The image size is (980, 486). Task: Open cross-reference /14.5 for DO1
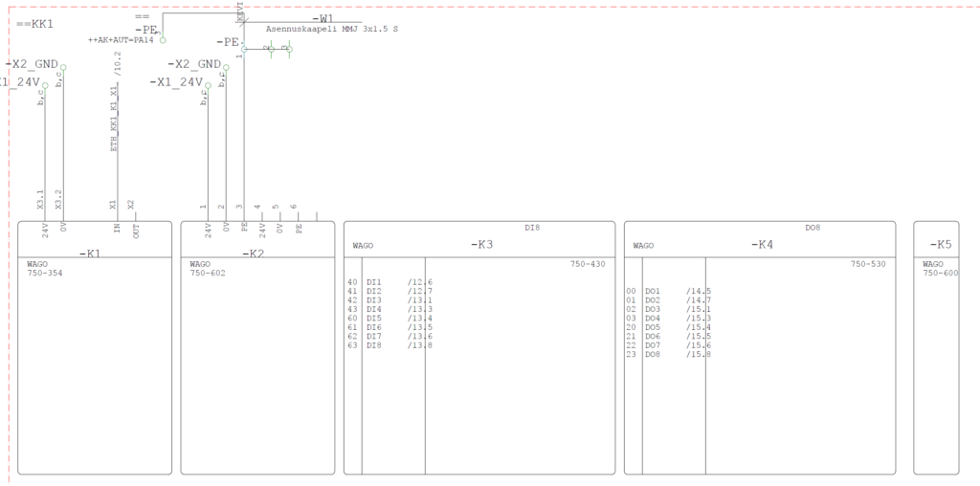(x=698, y=291)
